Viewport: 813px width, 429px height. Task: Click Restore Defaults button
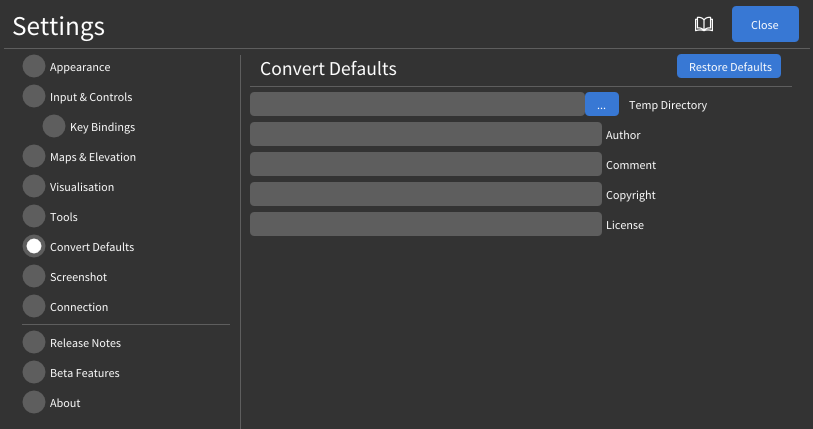pyautogui.click(x=729, y=67)
